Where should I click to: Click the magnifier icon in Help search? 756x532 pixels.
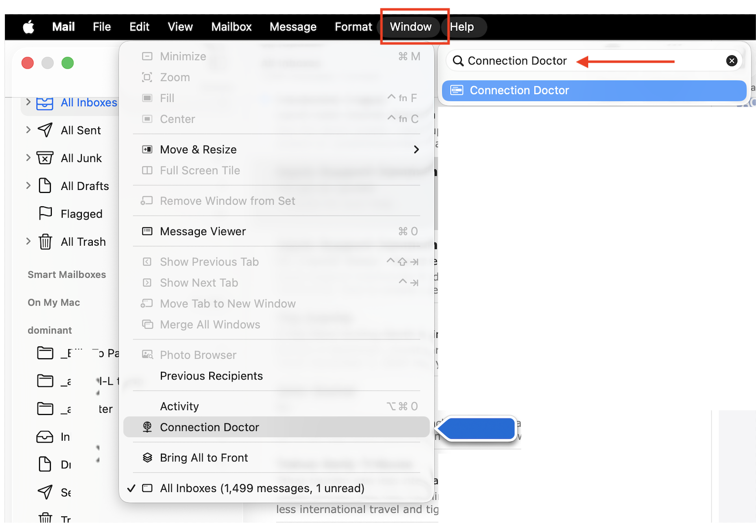point(458,61)
